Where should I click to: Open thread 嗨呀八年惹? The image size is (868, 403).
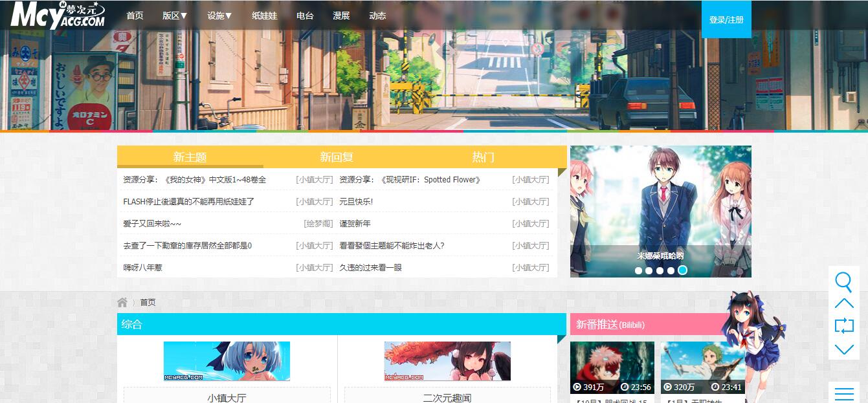(142, 268)
